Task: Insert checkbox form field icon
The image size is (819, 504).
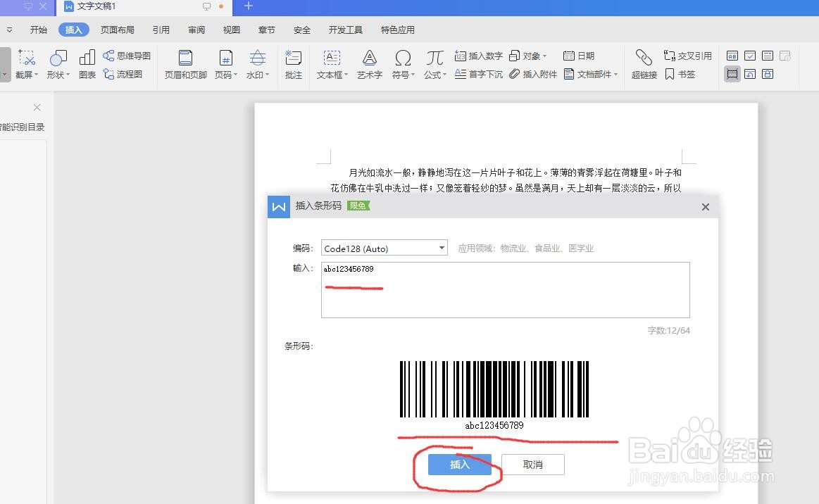Action: 750,56
